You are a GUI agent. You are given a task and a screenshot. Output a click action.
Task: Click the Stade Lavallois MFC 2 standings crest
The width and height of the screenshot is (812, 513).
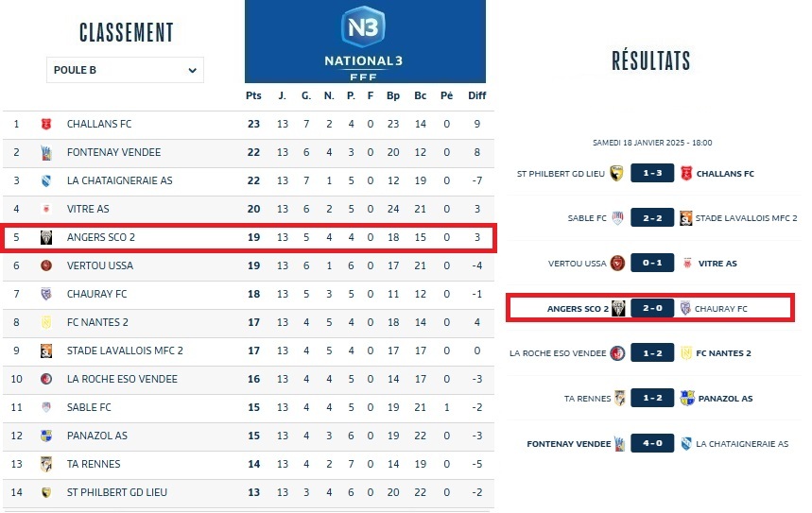[x=45, y=351]
